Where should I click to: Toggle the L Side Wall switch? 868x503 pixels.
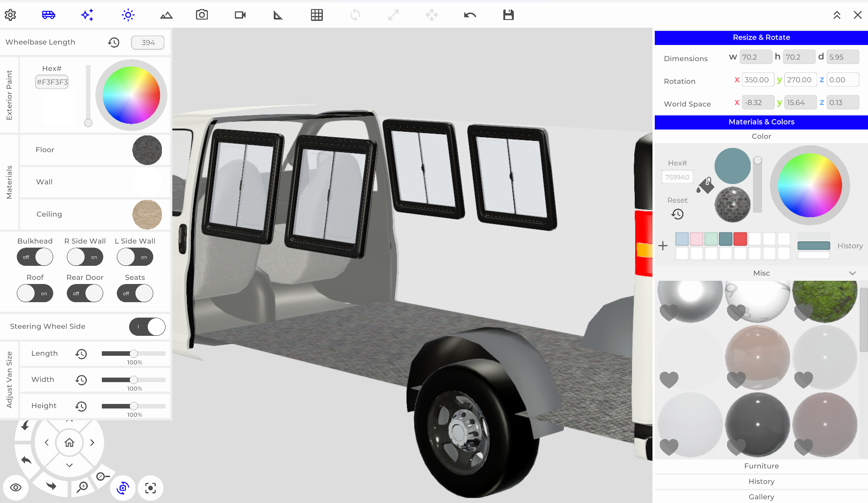135,257
